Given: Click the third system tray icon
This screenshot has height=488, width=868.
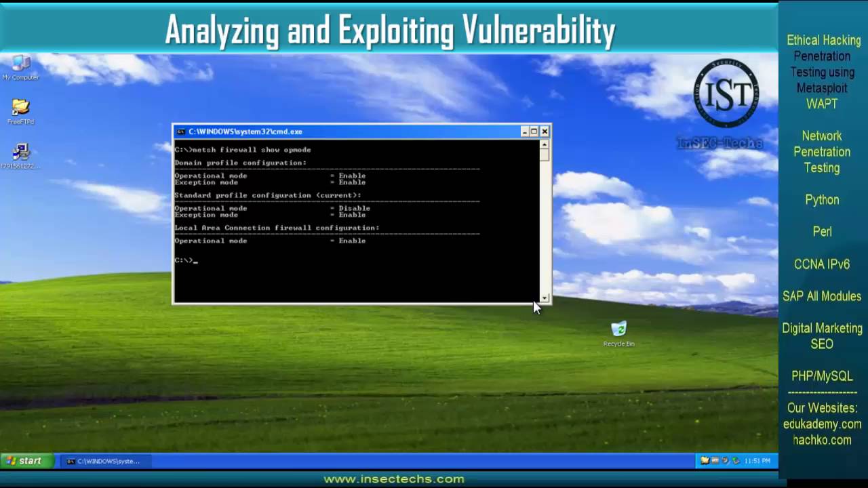Looking at the screenshot, I should tap(725, 461).
